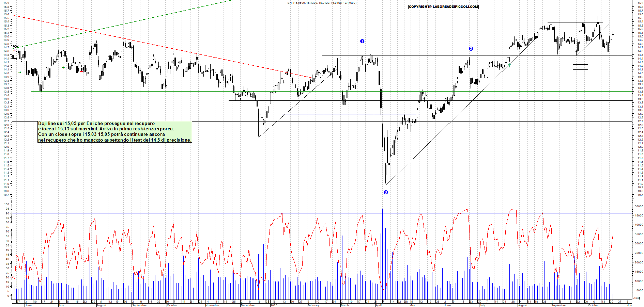Click the green up arrow on trendline
Viewport: 644px width, 307px height.
point(510,65)
